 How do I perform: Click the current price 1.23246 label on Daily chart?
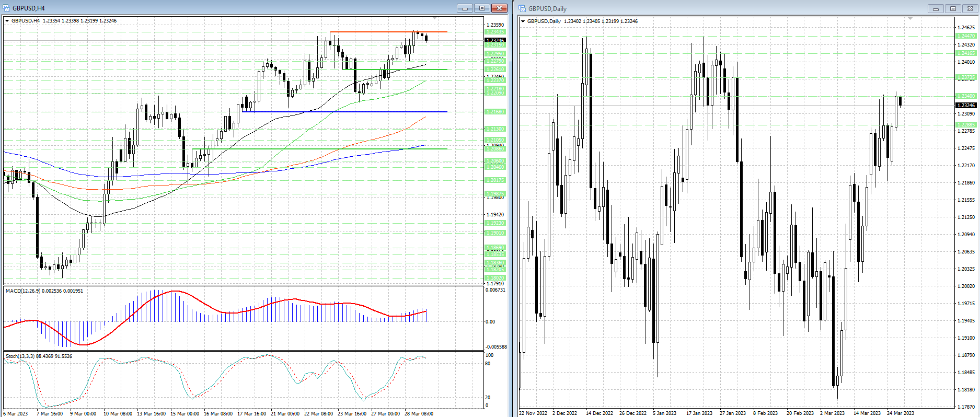click(x=966, y=105)
